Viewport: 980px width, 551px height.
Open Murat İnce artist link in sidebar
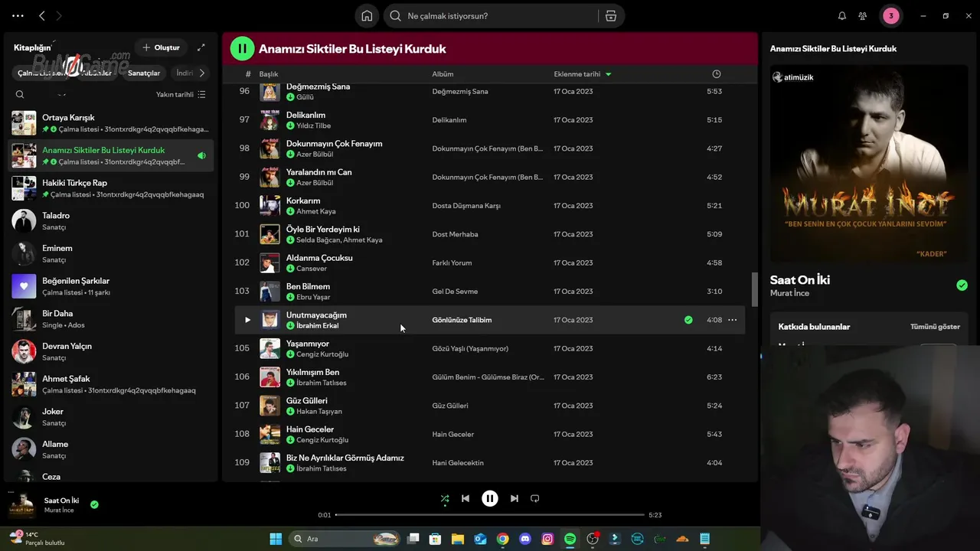coord(789,294)
